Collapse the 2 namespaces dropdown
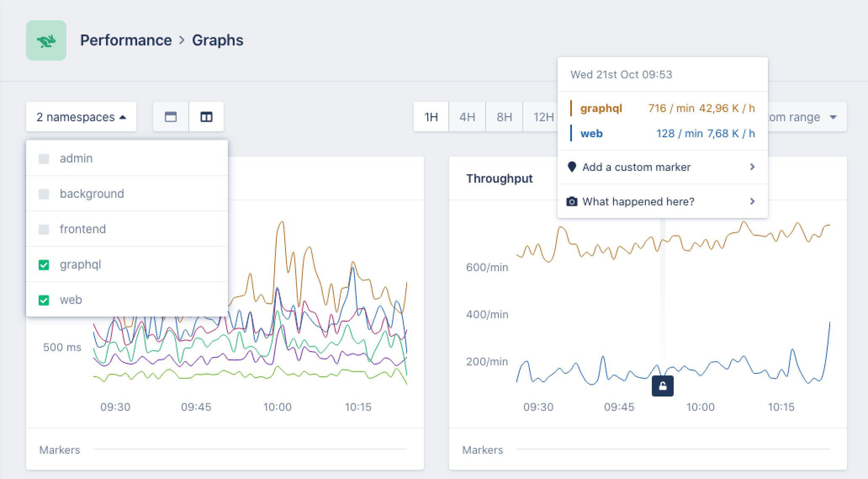The height and width of the screenshot is (479, 868). tap(81, 117)
